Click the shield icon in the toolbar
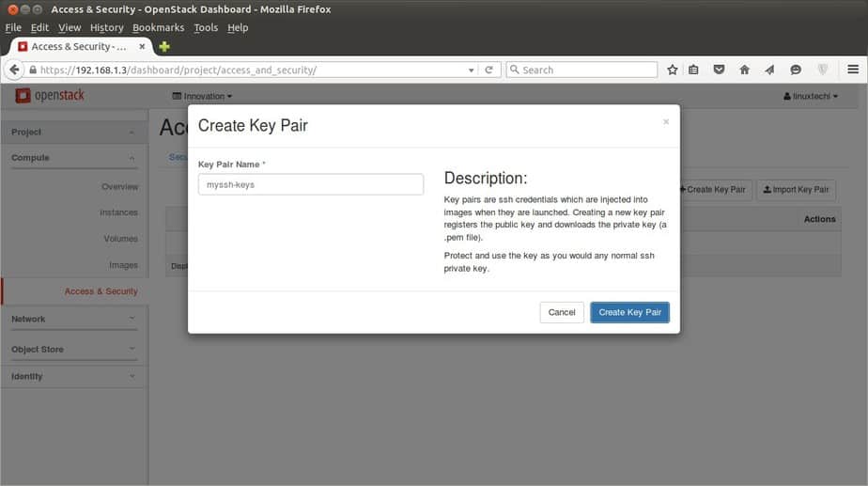868x486 pixels. click(823, 70)
